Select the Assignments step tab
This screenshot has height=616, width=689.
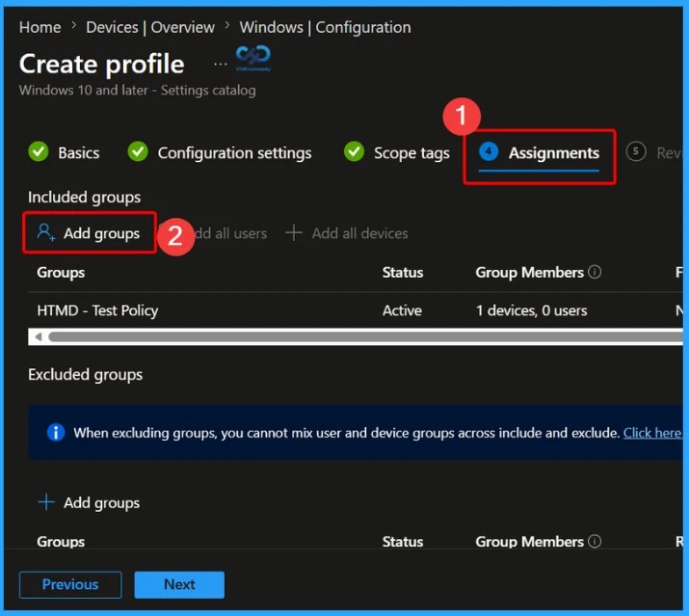[540, 153]
